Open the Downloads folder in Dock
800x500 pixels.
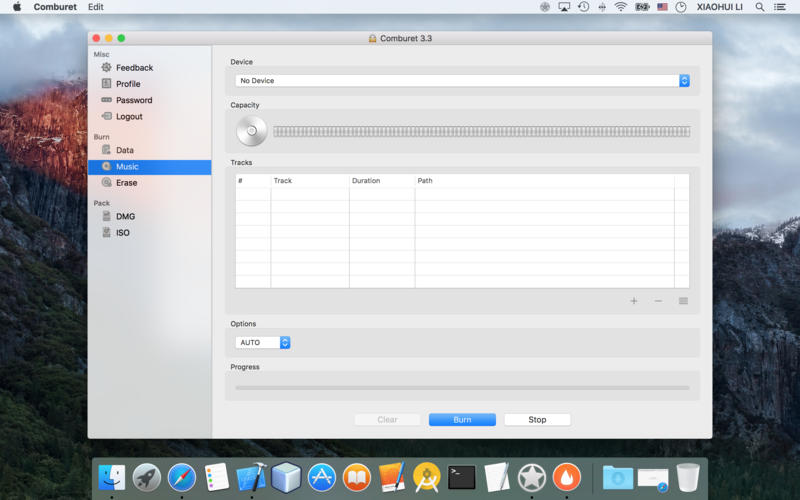(618, 478)
